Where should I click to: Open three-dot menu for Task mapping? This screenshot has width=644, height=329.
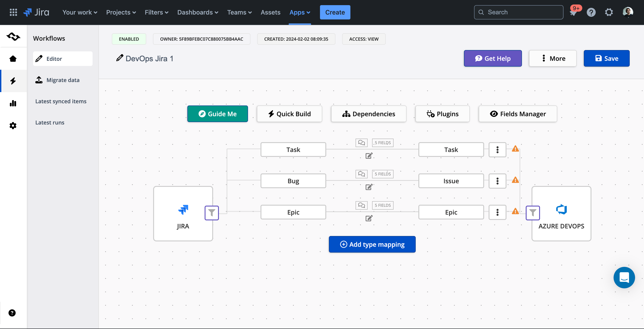coord(497,150)
